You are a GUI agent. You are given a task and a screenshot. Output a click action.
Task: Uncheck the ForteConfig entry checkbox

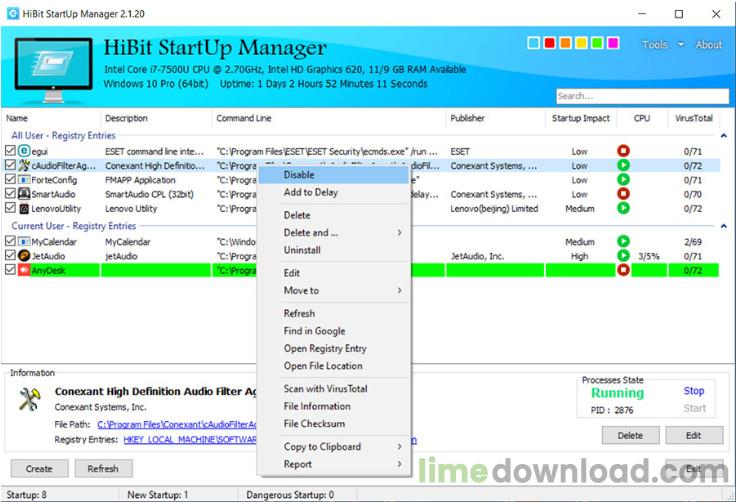click(x=10, y=179)
